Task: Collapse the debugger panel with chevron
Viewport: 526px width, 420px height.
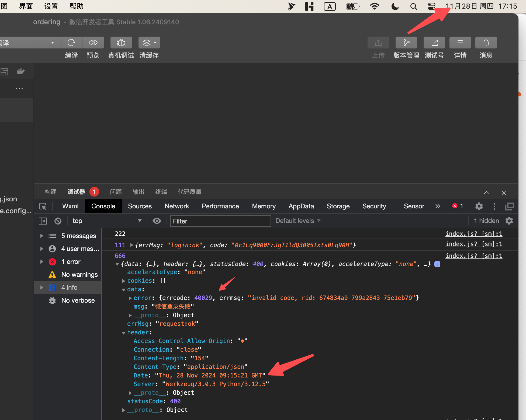Action: 486,192
